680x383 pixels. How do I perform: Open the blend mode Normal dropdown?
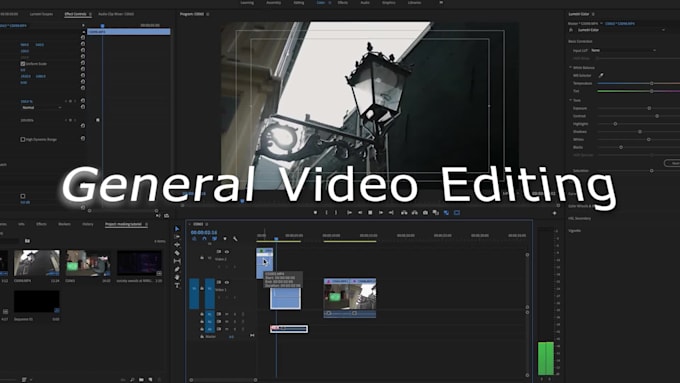pyautogui.click(x=42, y=108)
